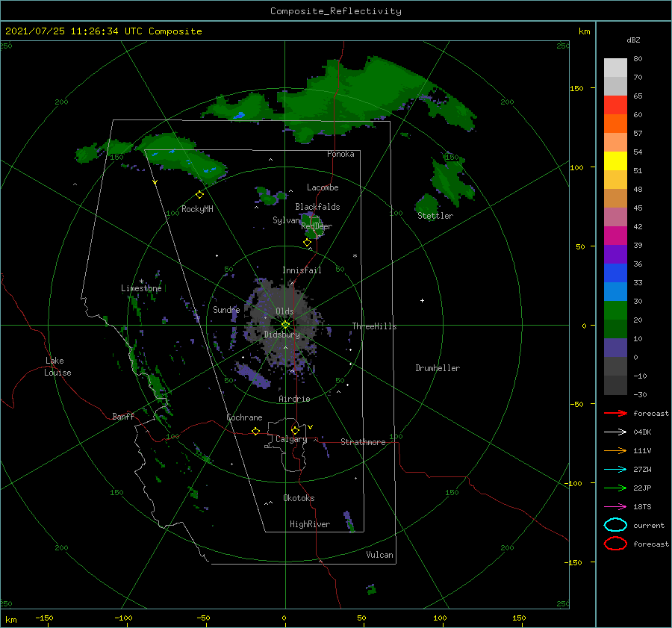
Task: Click the Ponoka city label
Action: pyautogui.click(x=340, y=154)
